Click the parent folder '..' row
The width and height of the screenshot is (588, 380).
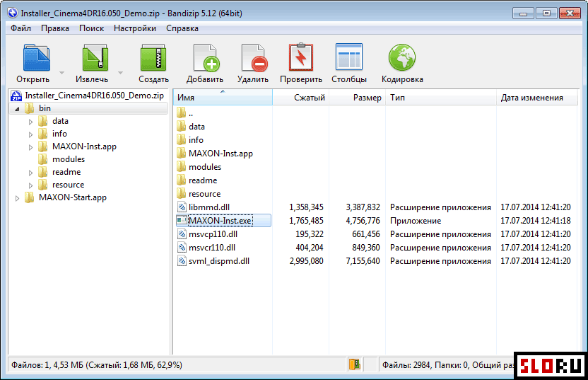(x=185, y=113)
